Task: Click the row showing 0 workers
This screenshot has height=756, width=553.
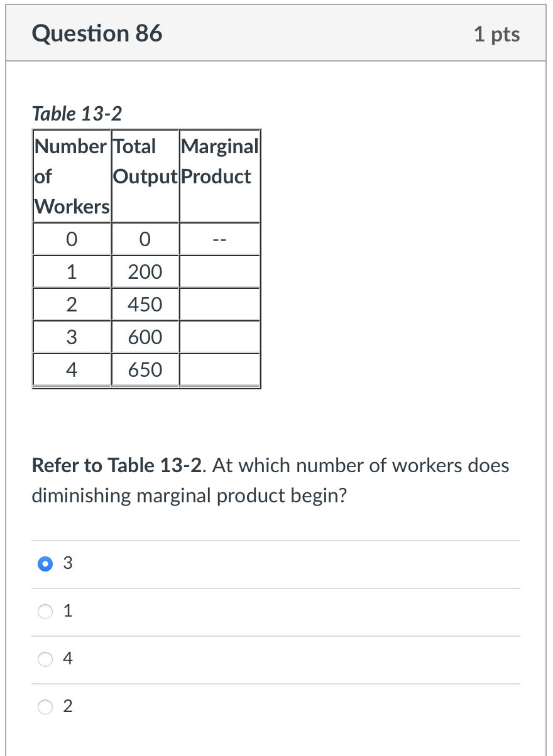Action: (71, 239)
